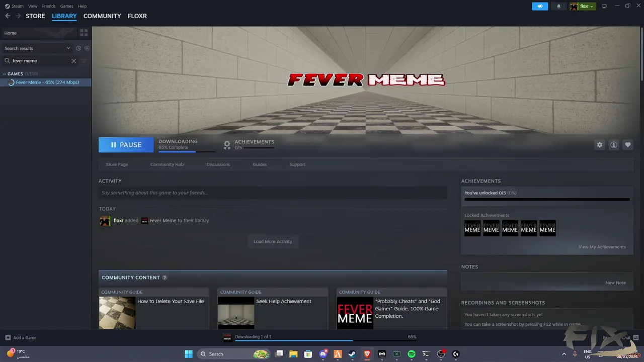
Task: Open the notifications bell
Action: (x=558, y=6)
